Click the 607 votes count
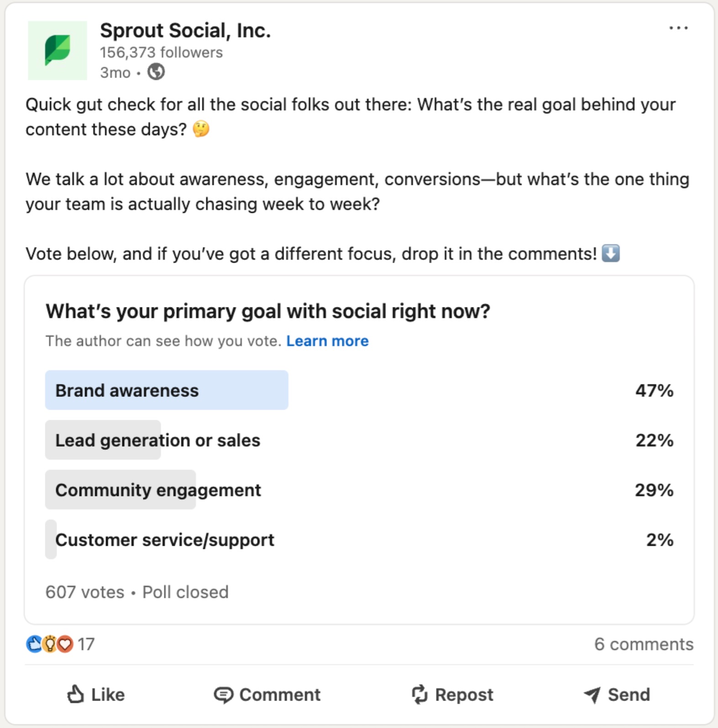 coord(83,592)
